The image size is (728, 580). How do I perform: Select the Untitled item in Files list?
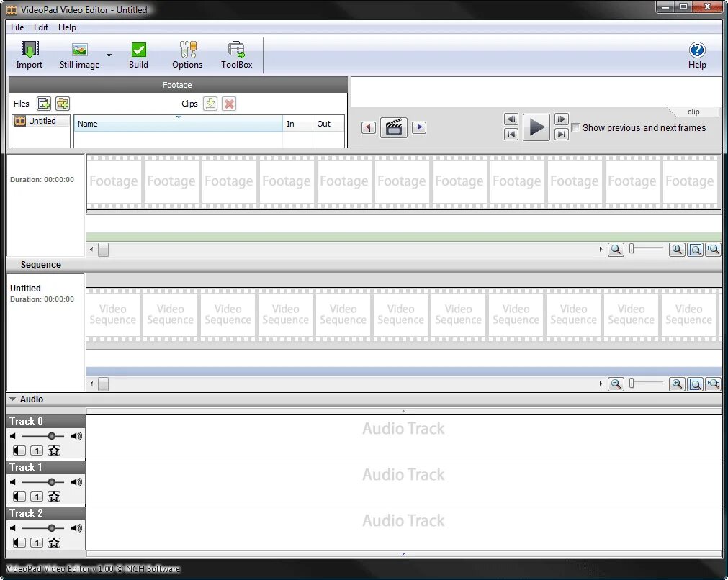(41, 121)
